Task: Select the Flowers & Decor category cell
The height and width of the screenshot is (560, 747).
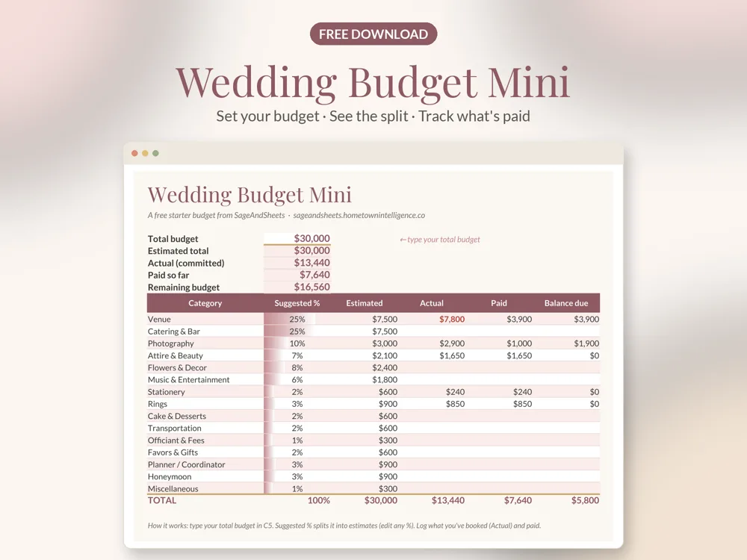Action: [205, 367]
